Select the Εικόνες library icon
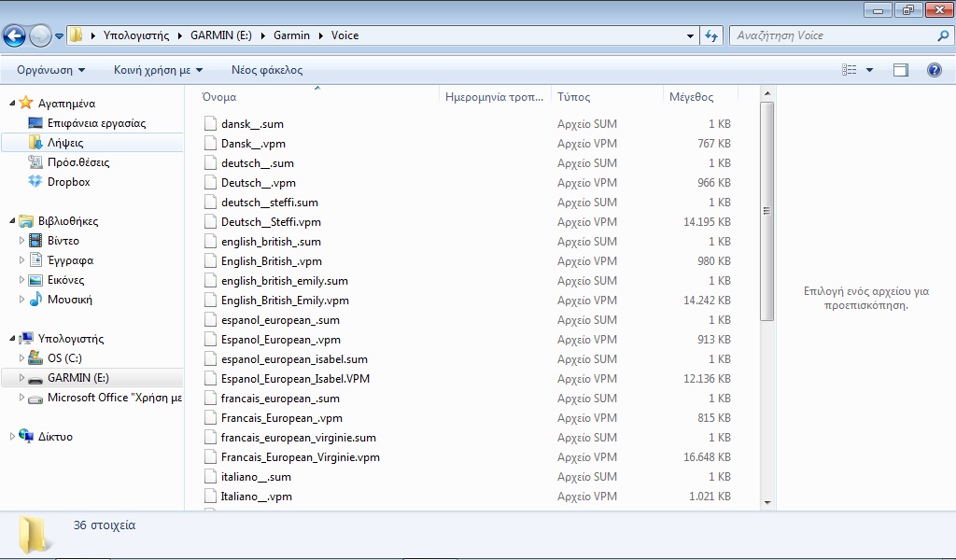This screenshot has height=560, width=956. point(36,280)
